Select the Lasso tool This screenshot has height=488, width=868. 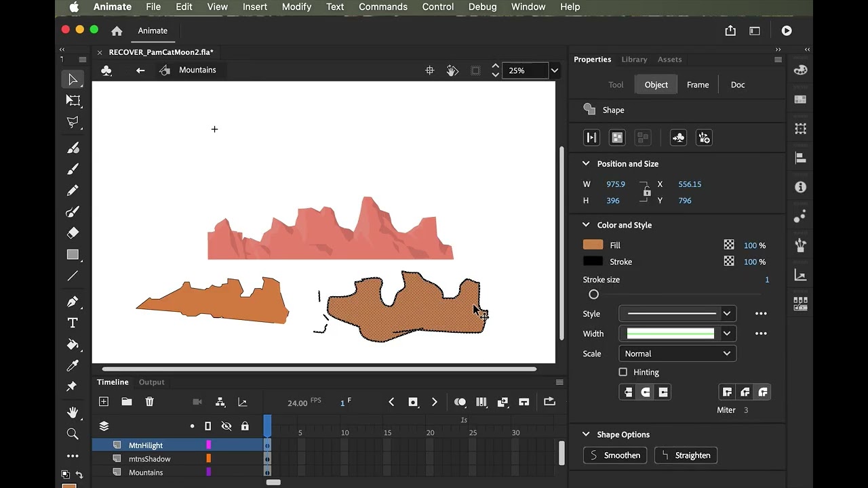pyautogui.click(x=73, y=122)
